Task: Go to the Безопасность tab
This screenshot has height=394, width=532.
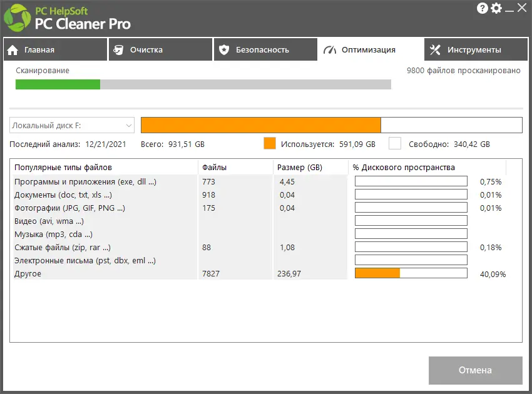Action: tap(265, 49)
